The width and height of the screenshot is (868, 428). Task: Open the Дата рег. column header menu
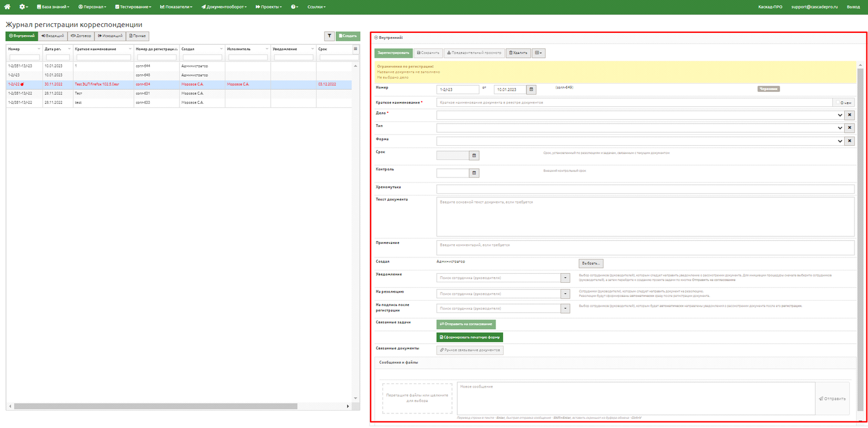click(x=69, y=49)
